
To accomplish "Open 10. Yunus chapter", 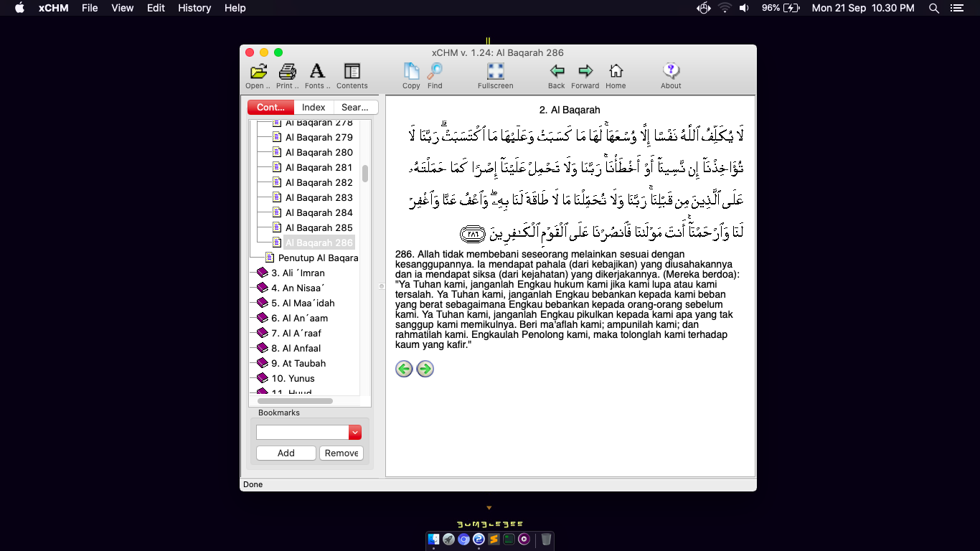I will point(293,378).
